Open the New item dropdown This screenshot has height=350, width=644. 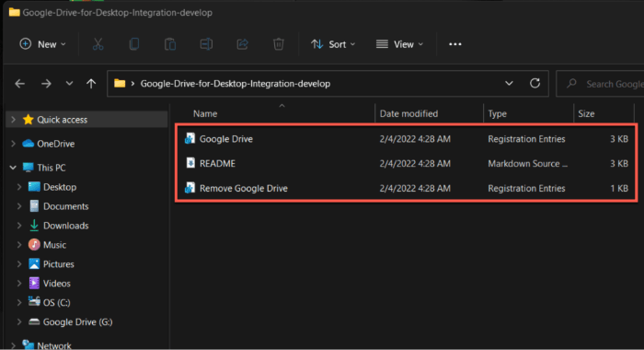coord(42,44)
